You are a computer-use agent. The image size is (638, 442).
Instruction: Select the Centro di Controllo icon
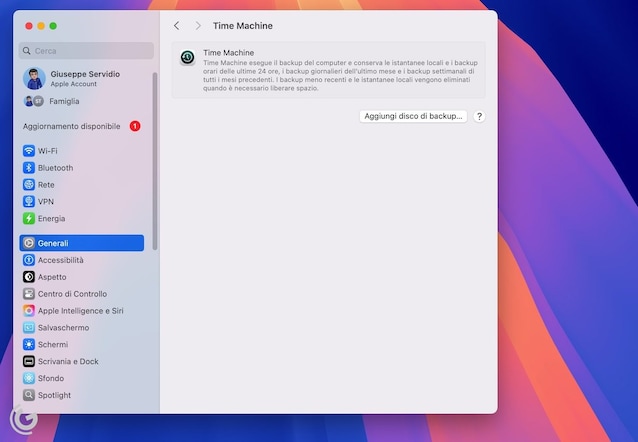[x=29, y=294]
